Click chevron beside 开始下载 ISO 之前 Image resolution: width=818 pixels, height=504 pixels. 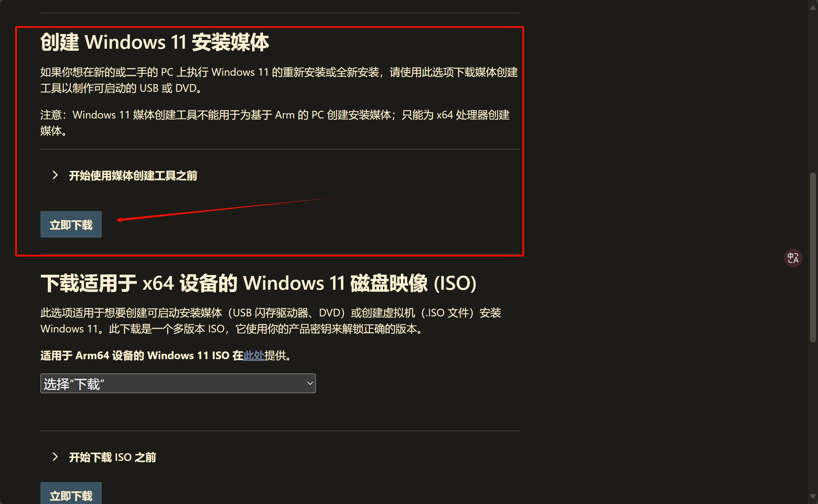(x=55, y=457)
